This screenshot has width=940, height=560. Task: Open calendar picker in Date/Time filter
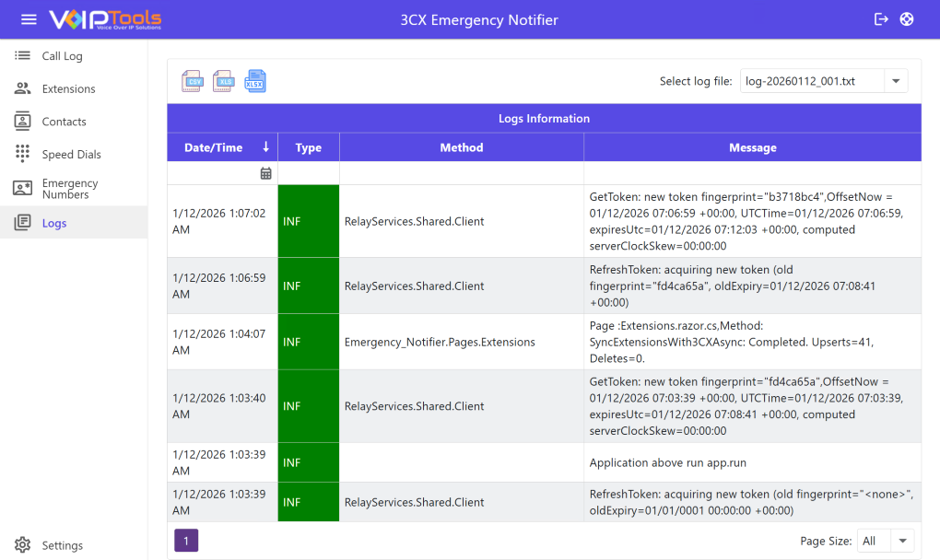[265, 173]
